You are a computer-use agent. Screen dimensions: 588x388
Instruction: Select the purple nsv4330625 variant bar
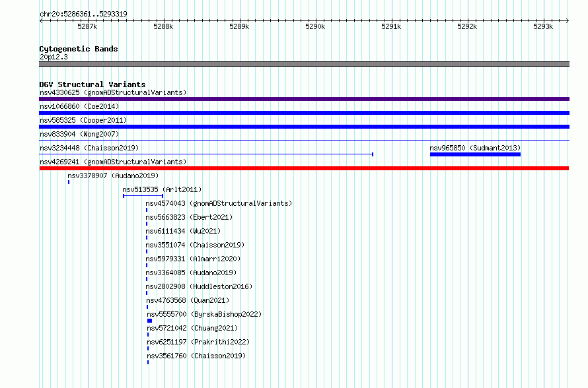click(304, 99)
